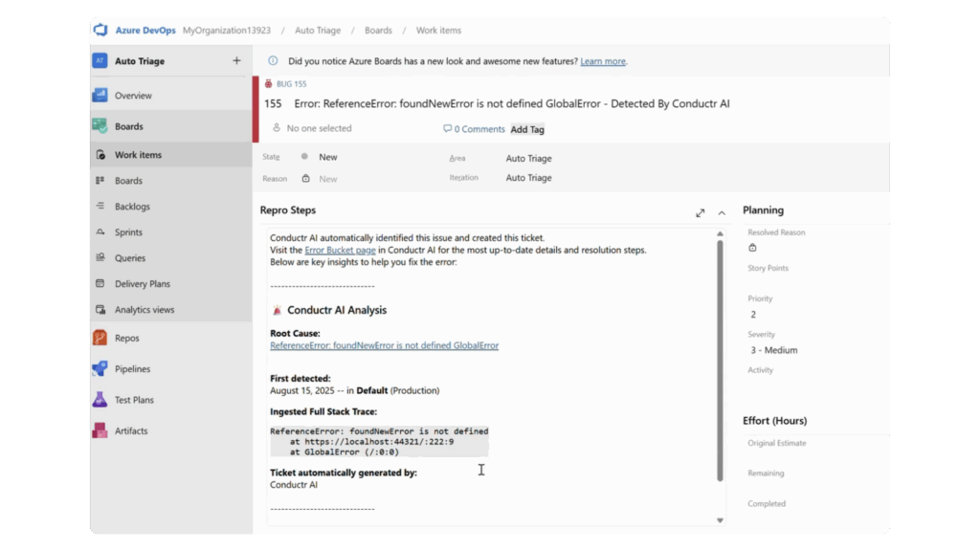The width and height of the screenshot is (980, 551).
Task: Open the Overview section in sidebar
Action: click(x=133, y=96)
